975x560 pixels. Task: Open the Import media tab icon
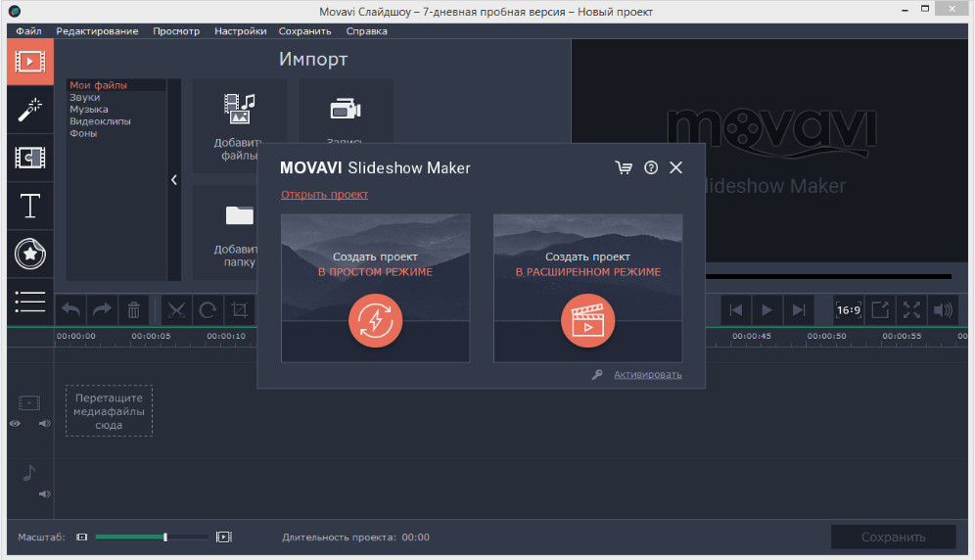pyautogui.click(x=29, y=62)
